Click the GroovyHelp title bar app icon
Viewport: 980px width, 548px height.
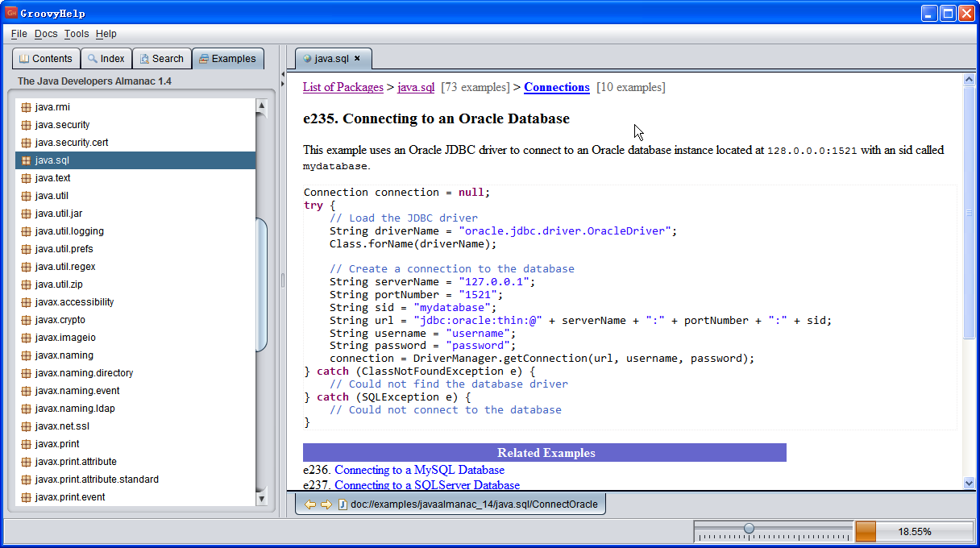click(11, 12)
